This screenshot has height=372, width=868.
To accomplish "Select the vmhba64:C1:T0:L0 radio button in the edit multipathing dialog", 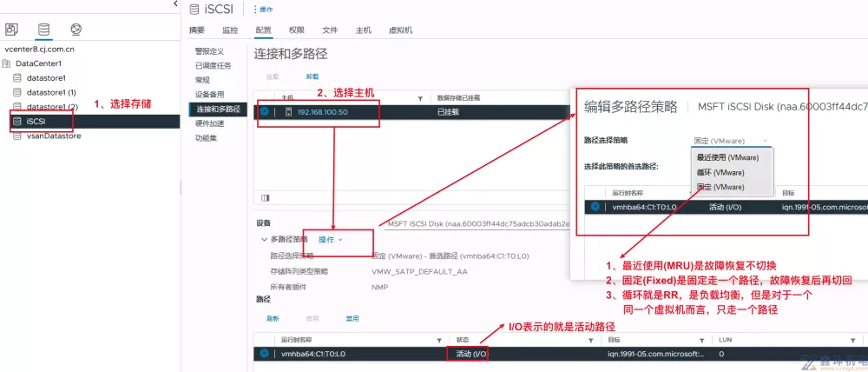I will (595, 207).
